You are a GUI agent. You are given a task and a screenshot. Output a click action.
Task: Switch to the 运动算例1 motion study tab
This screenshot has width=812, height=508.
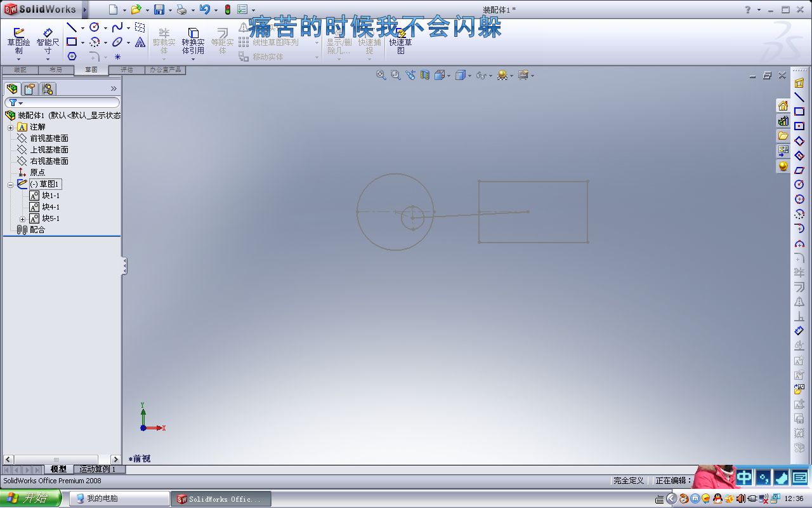[x=98, y=469]
